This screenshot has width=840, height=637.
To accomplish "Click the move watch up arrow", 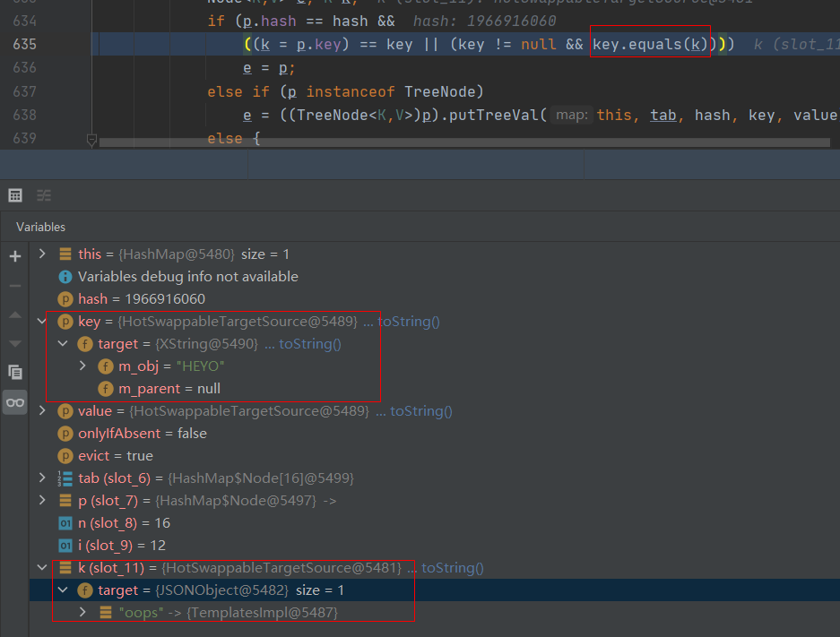I will pyautogui.click(x=15, y=314).
